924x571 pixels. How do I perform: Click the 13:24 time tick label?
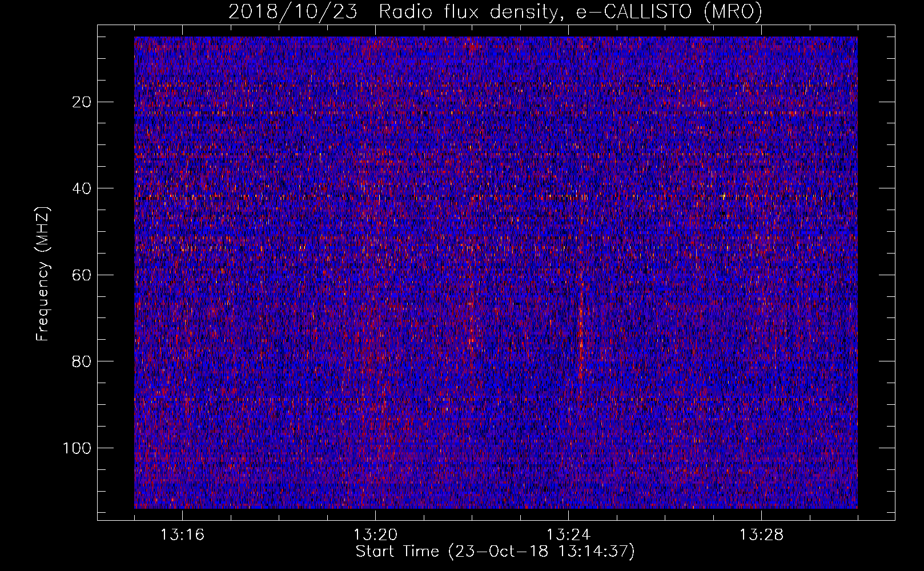coord(568,535)
